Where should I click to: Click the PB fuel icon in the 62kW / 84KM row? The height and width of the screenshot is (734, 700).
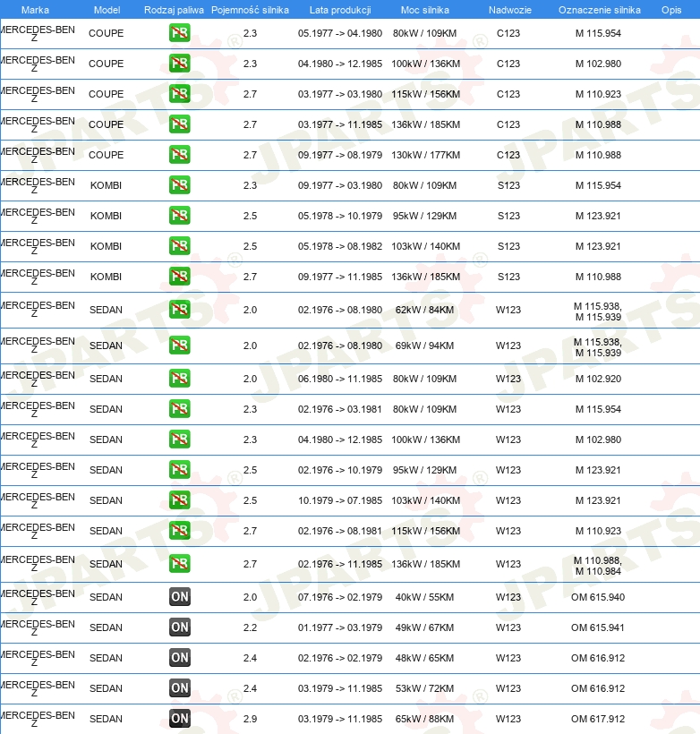pos(180,310)
